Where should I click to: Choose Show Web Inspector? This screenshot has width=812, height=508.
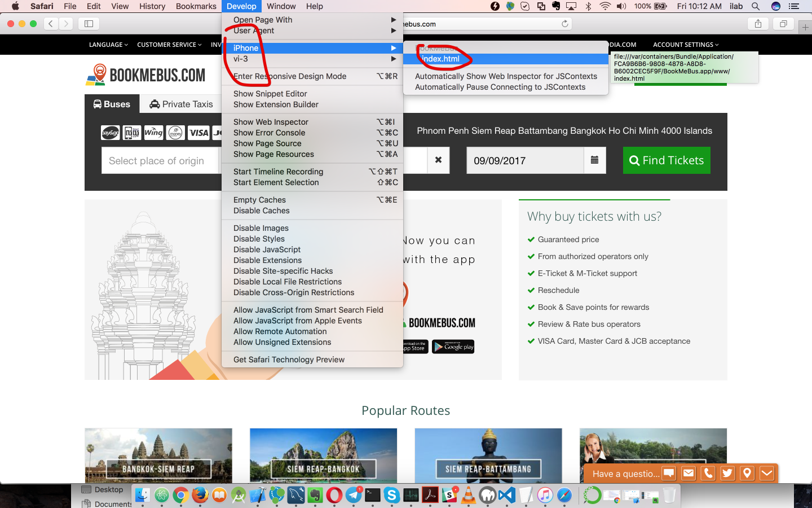[x=312, y=122]
